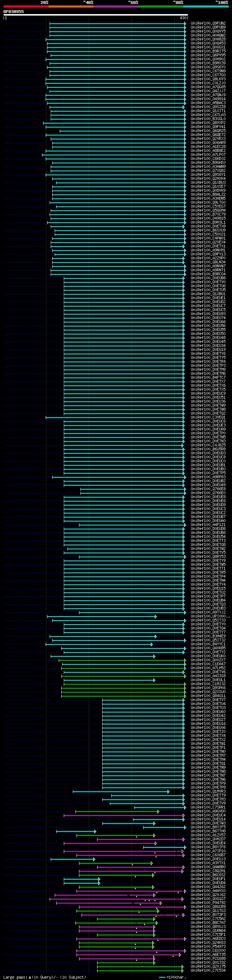Select hit label UniRef100_P94792
Viewport: 232px width, 980px height.
(x=208, y=903)
